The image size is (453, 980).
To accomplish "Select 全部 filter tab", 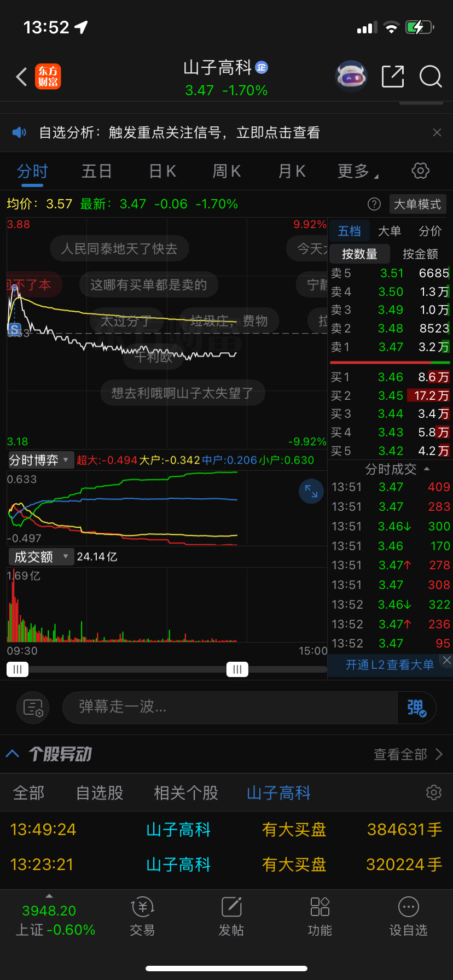I will pyautogui.click(x=28, y=792).
